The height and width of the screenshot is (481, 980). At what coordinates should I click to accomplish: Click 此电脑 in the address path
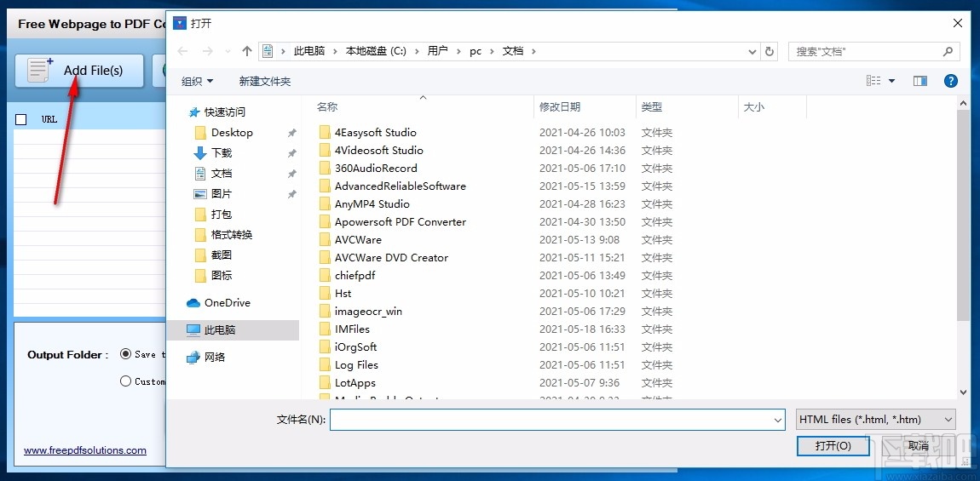pyautogui.click(x=309, y=51)
